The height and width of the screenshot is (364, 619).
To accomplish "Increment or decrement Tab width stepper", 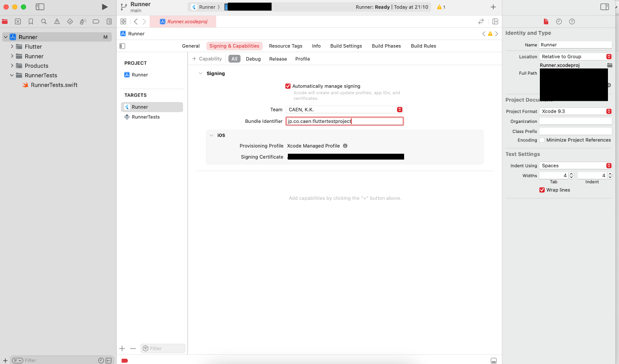I will [x=571, y=175].
